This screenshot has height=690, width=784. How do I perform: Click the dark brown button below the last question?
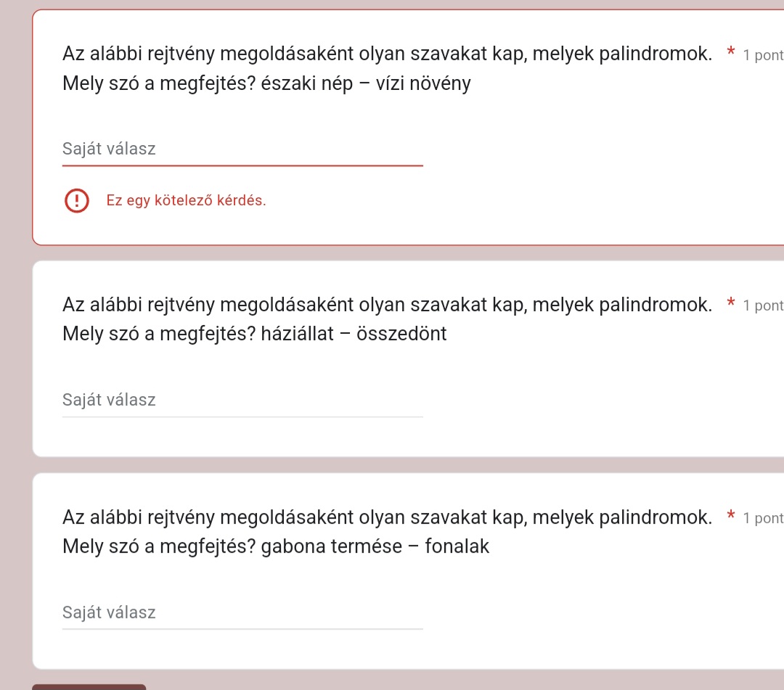coord(89,687)
